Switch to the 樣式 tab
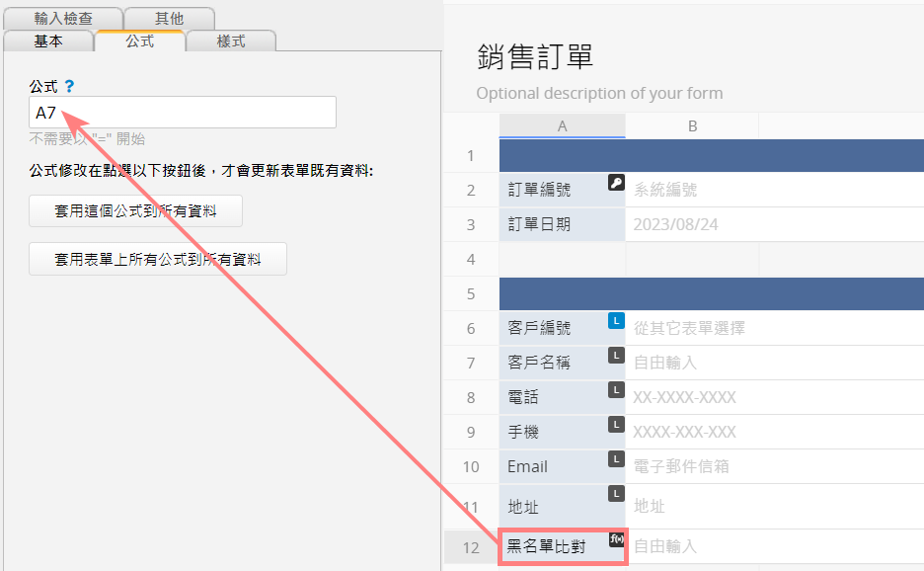Viewport: 924px width, 571px height. [230, 41]
